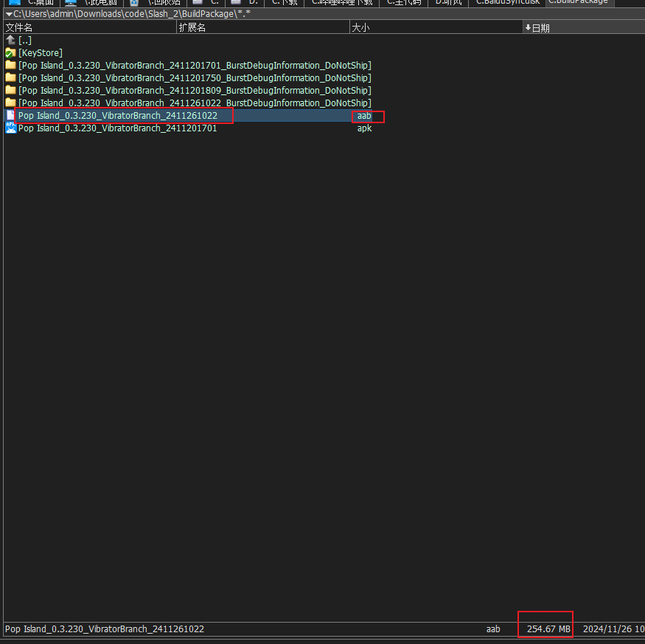Viewport: 645px width, 644px height.
Task: Click folder icon of 2411201701 BurstDebugInformation
Action: (x=11, y=65)
